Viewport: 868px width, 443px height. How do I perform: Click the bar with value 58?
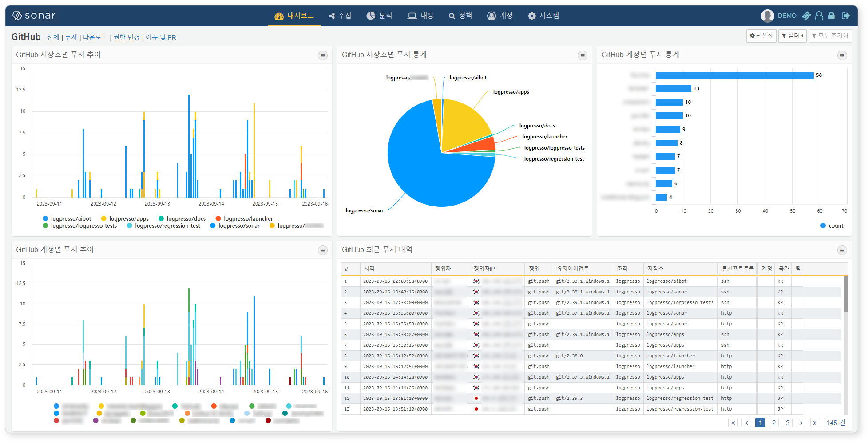735,75
